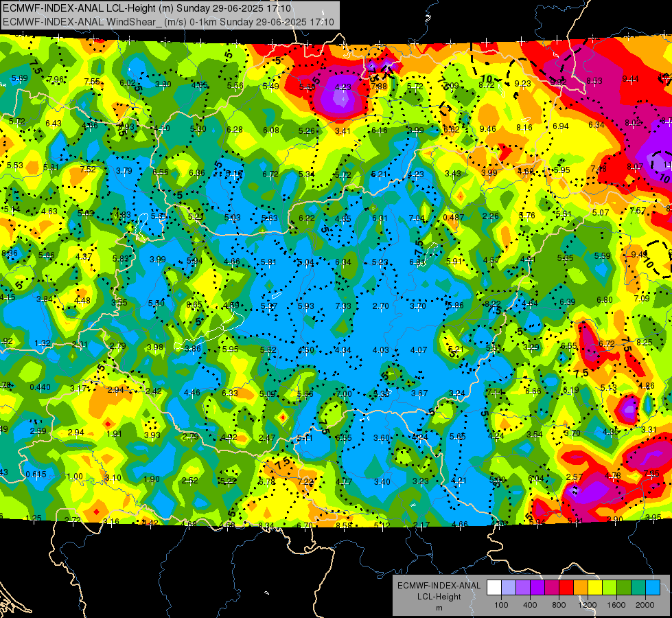
Task: Click the red legend swatch right of 800
Action: click(566, 588)
